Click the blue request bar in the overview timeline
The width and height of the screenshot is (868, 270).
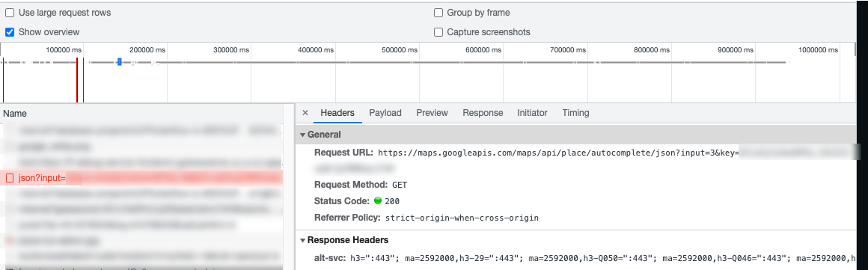pos(120,62)
